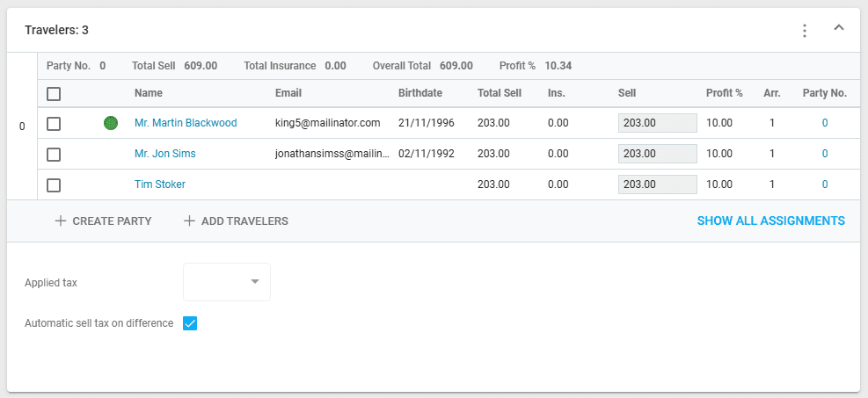Click the Ins. column header
Screen dimensions: 868x398
pyautogui.click(x=557, y=93)
